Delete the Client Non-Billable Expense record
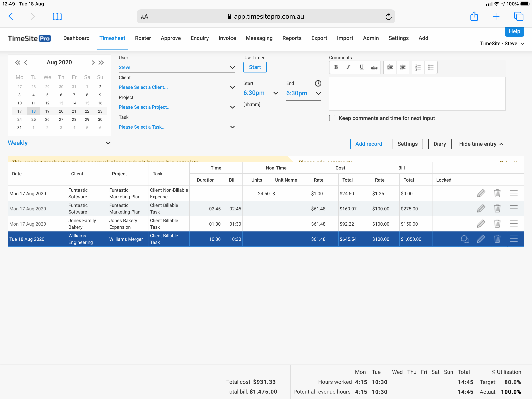This screenshot has height=399, width=532. tap(497, 193)
